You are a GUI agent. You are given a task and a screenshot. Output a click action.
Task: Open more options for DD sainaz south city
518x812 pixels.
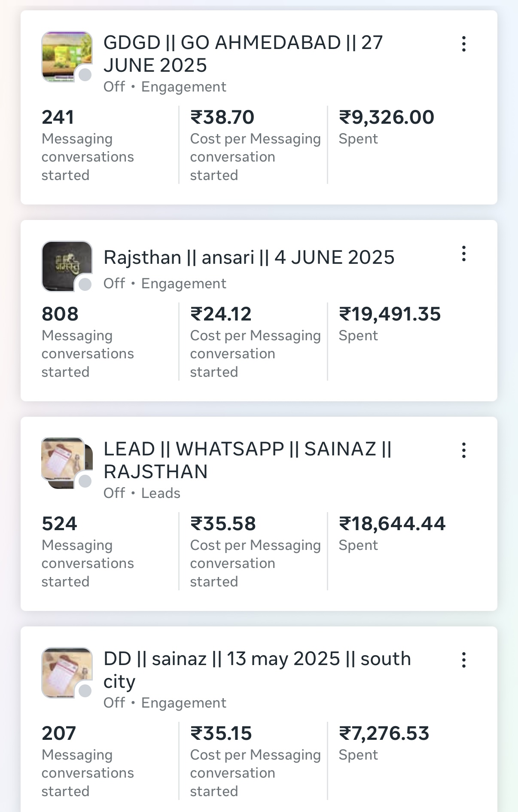click(x=464, y=660)
